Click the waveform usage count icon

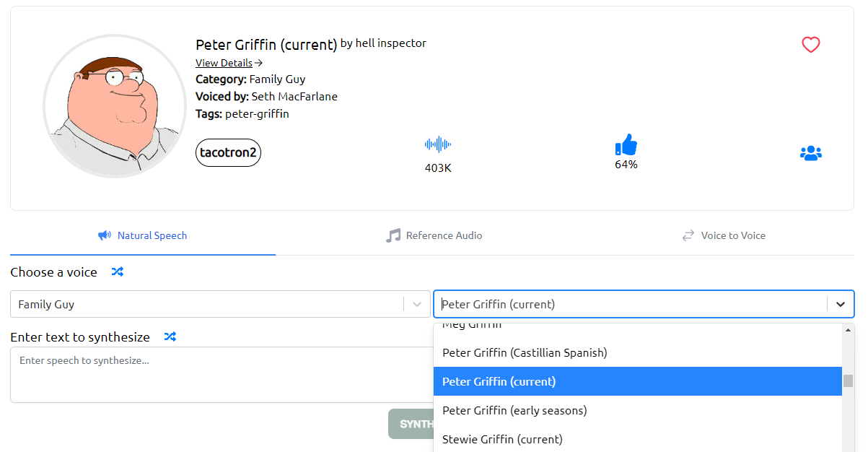click(438, 144)
